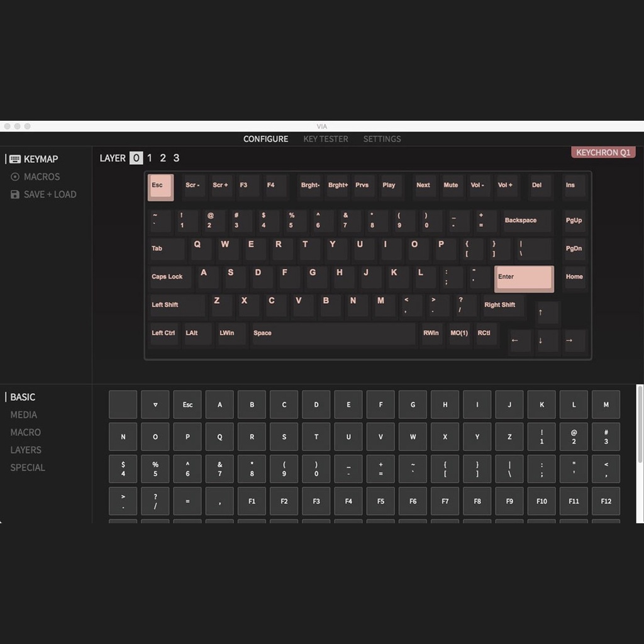Open the Key Tester tab

(325, 139)
